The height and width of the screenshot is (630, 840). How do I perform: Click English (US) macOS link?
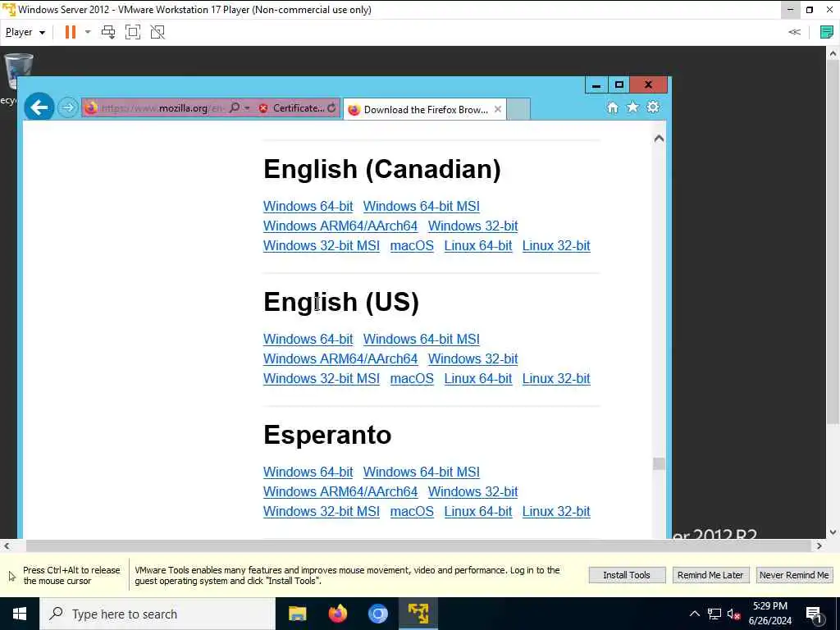click(x=412, y=379)
